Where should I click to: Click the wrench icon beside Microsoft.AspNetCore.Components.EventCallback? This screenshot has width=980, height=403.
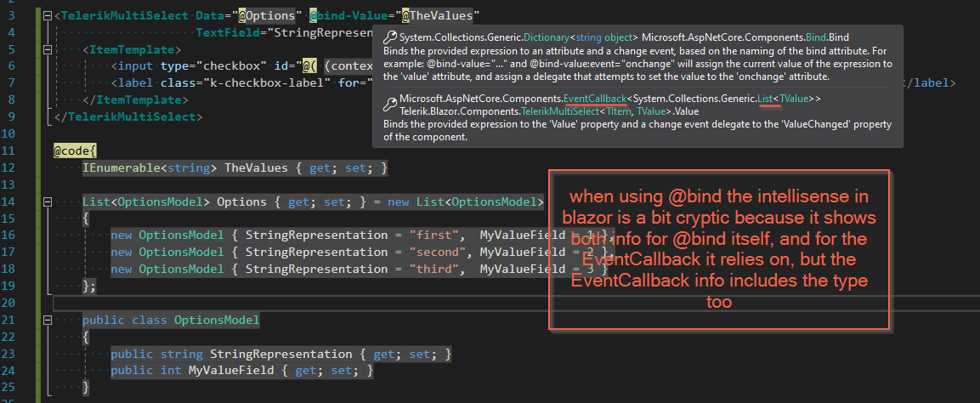pyautogui.click(x=390, y=103)
